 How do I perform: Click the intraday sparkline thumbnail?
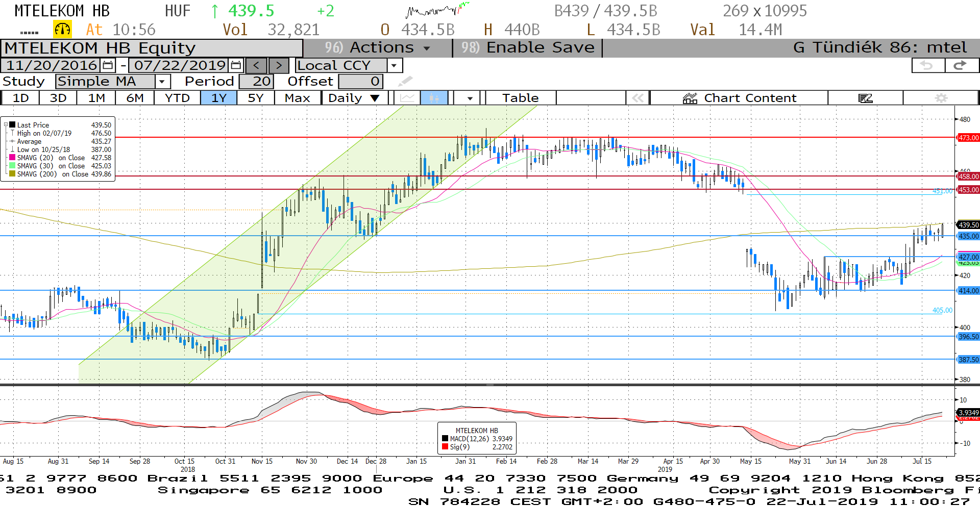[x=437, y=10]
